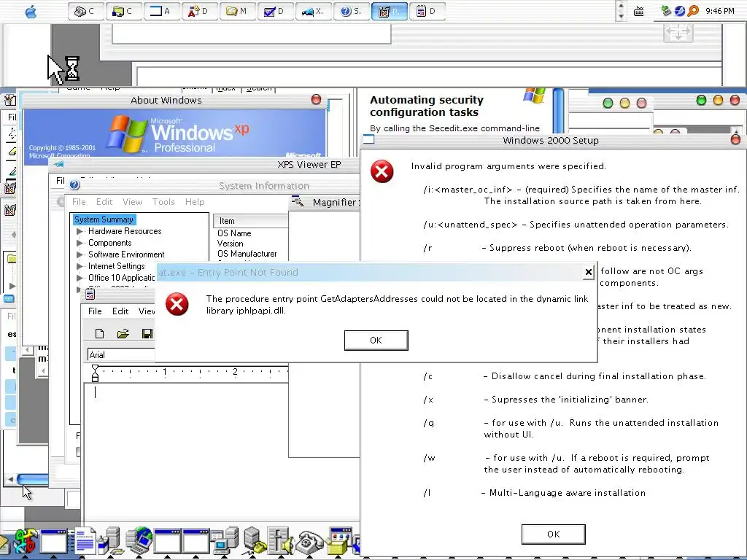The height and width of the screenshot is (560, 747).
Task: Close the About Windows dialog
Action: click(x=317, y=99)
